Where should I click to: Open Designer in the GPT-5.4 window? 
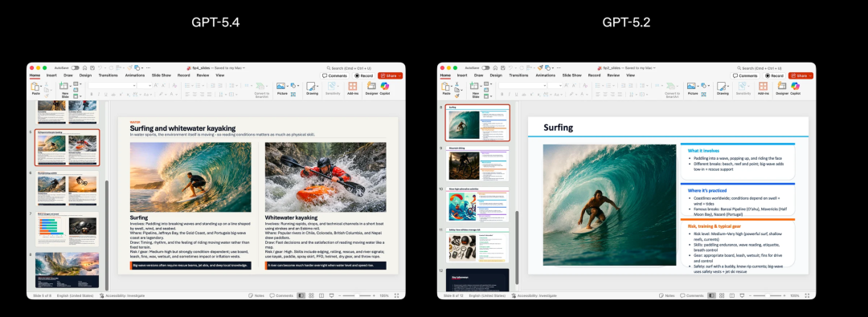(371, 88)
